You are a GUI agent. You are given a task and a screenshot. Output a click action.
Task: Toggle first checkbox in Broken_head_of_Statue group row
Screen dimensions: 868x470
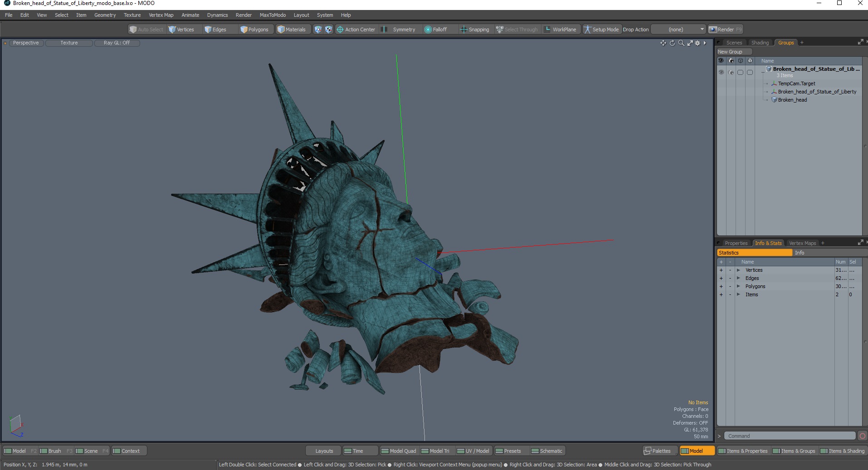tap(740, 72)
